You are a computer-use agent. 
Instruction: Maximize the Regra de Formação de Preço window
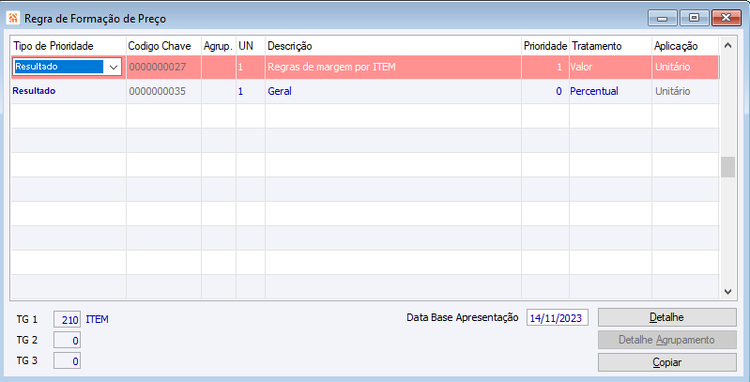click(x=694, y=18)
